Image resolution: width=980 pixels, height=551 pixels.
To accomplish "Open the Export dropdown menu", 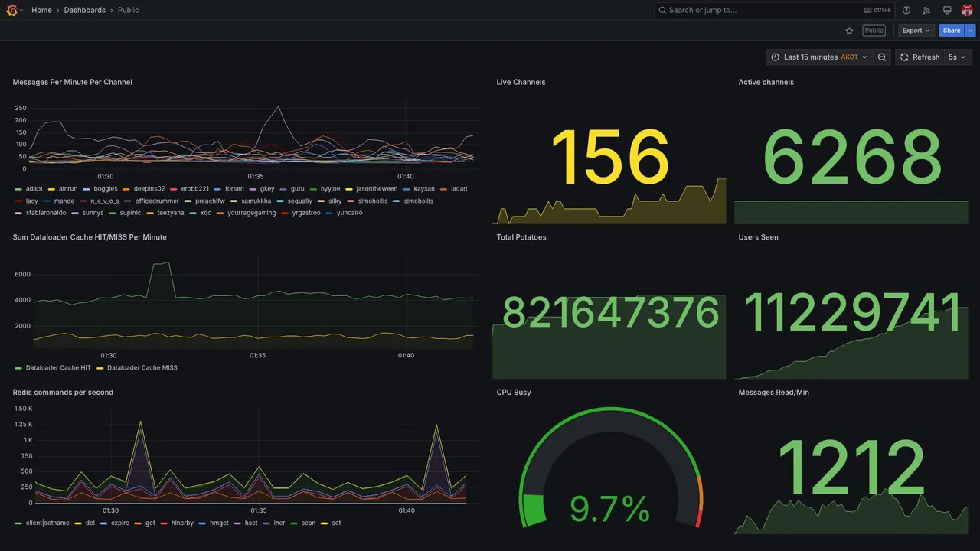I will [916, 31].
